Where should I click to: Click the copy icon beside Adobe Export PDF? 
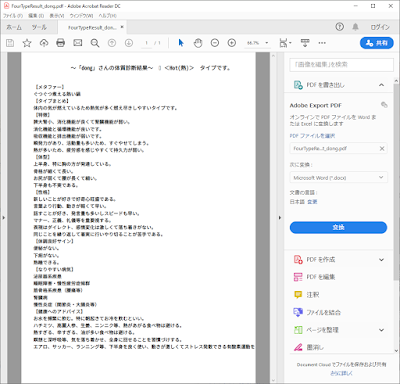pyautogui.click(x=384, y=105)
